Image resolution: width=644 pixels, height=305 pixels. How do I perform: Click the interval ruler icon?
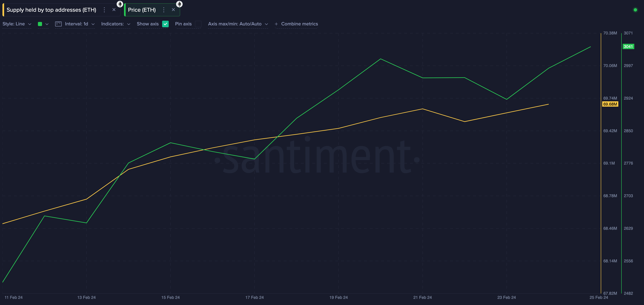click(58, 24)
